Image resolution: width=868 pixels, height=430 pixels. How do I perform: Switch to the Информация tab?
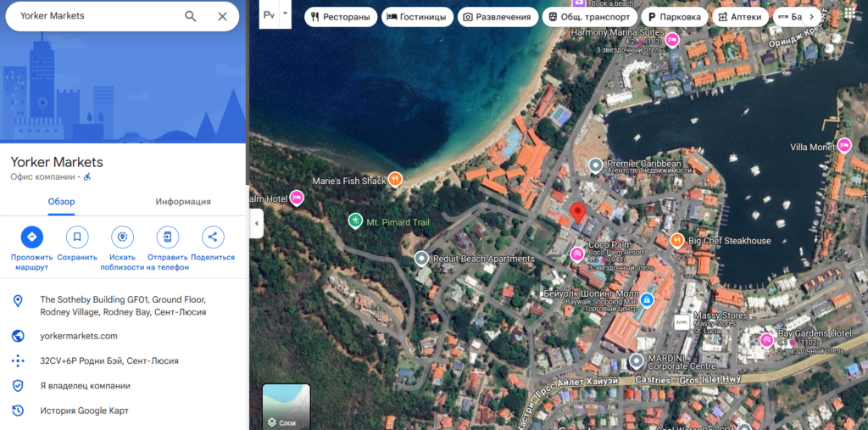point(183,202)
